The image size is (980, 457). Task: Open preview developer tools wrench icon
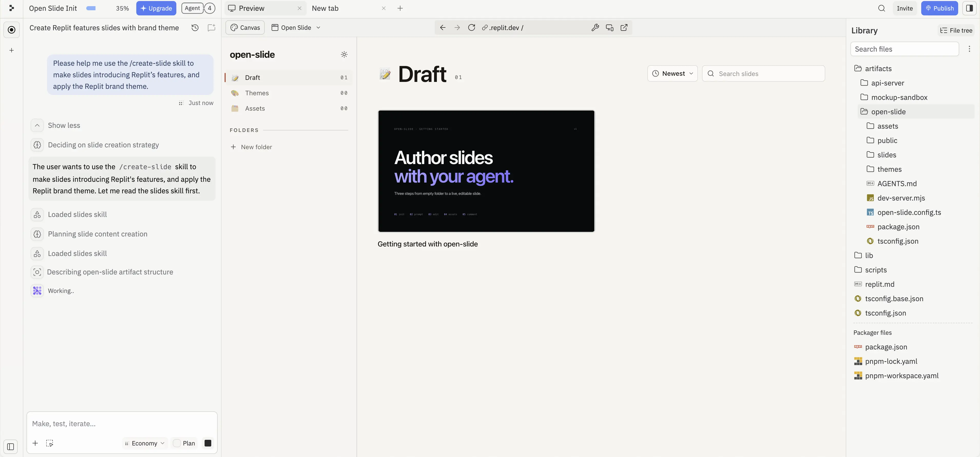(x=595, y=27)
